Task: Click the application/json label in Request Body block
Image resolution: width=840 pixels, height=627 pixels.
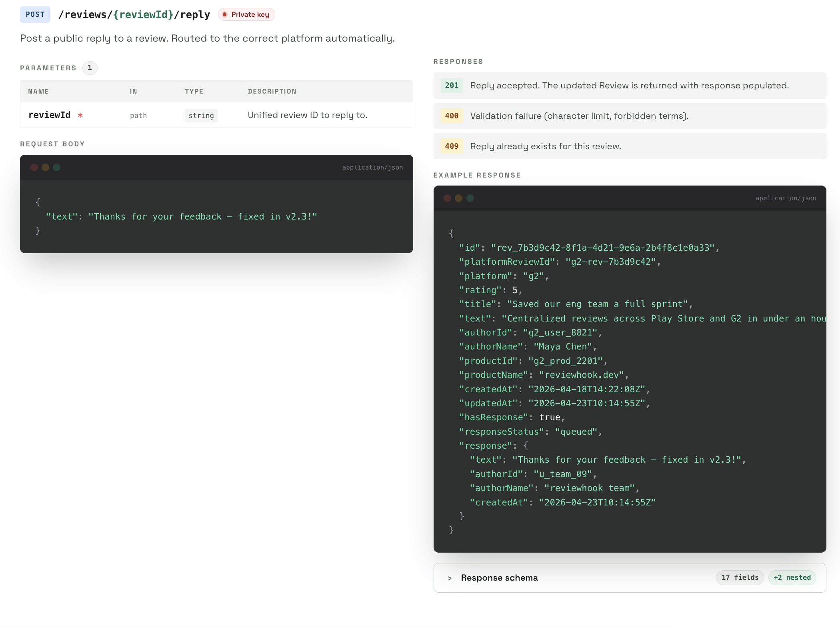Action: (372, 167)
